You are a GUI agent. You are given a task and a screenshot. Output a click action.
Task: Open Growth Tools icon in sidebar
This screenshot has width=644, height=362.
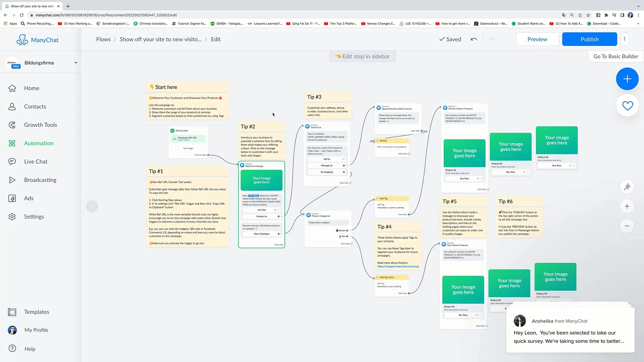pyautogui.click(x=12, y=125)
